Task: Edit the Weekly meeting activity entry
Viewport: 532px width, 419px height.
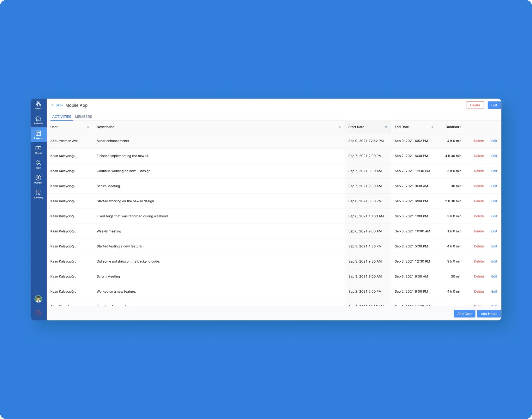Action: [x=494, y=231]
